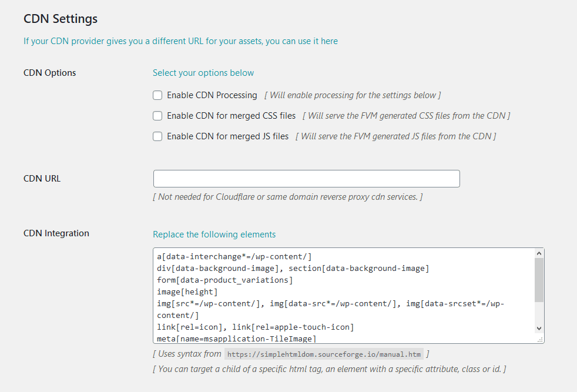
Task: Click inside the CDN URL field
Action: click(x=307, y=179)
